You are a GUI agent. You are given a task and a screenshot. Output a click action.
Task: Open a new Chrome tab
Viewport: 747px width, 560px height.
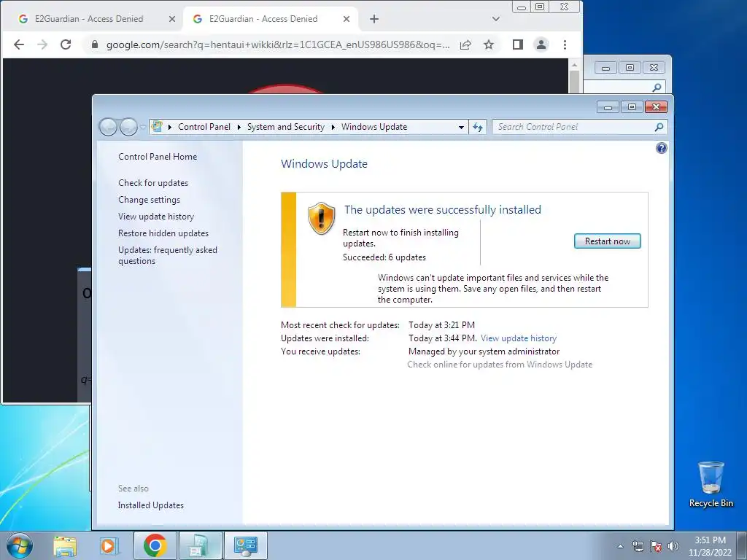(374, 19)
